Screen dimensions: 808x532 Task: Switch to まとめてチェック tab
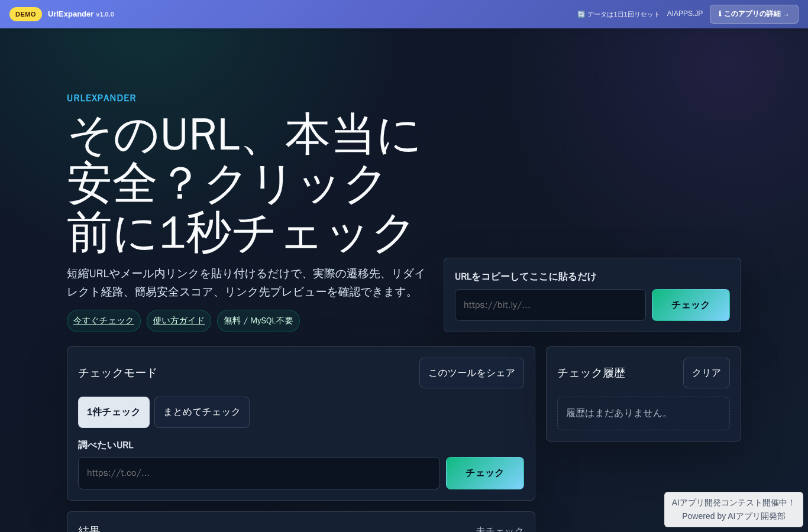[x=202, y=412]
